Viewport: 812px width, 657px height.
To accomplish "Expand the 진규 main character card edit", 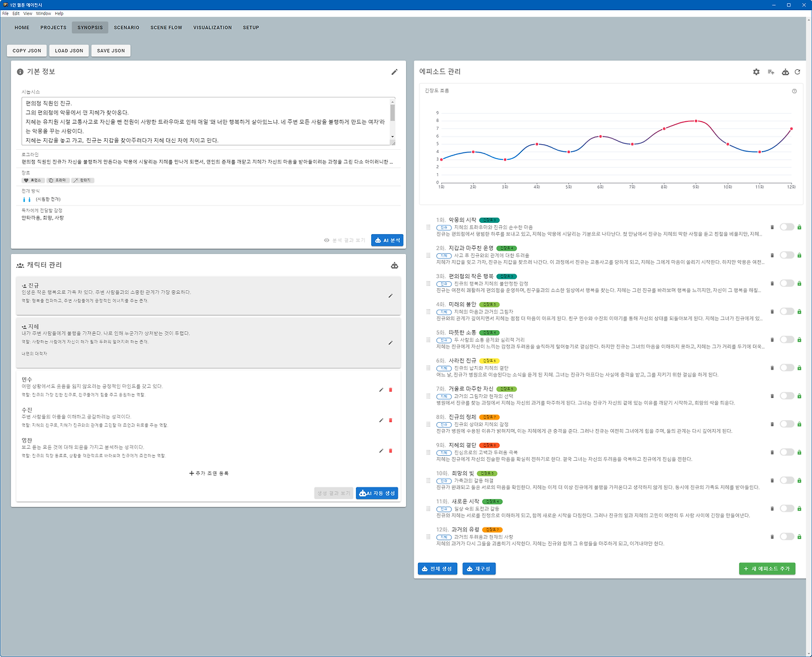I will coord(390,296).
